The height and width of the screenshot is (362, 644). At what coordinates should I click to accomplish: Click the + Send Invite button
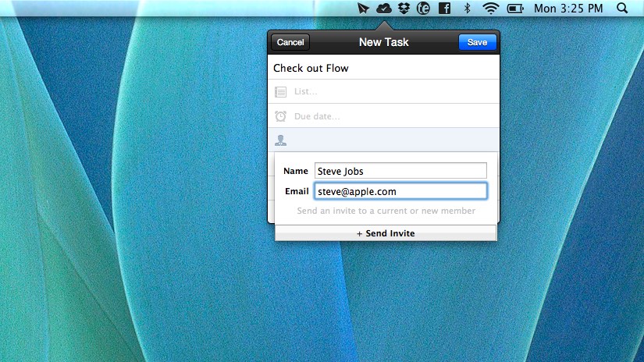pos(386,233)
